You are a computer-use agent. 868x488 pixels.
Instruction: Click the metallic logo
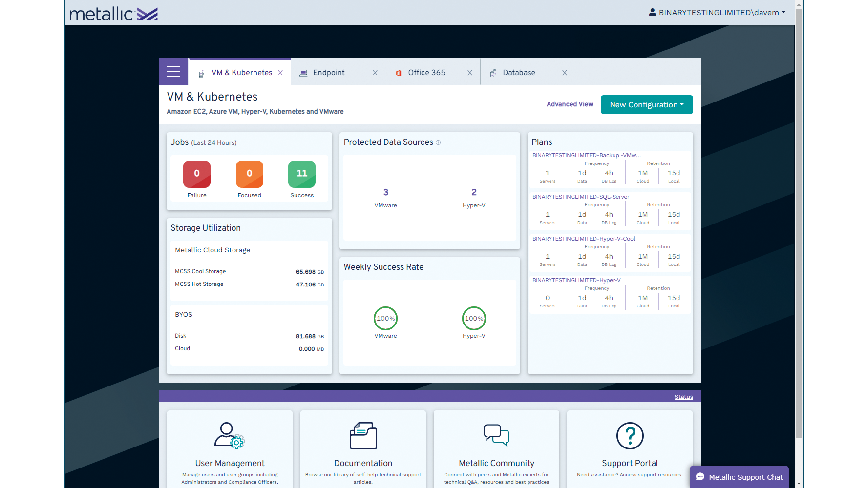(113, 13)
